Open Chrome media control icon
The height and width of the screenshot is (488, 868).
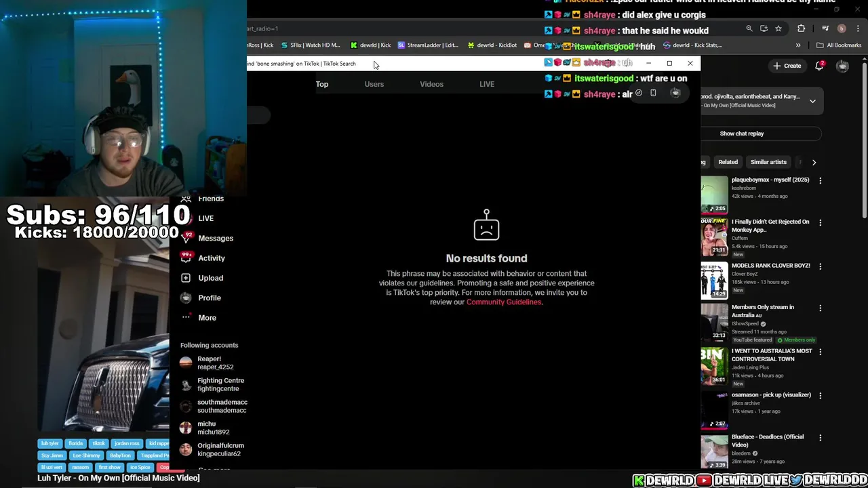825,28
